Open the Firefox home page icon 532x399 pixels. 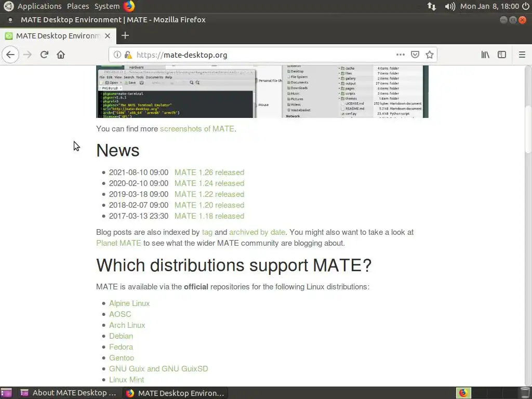coord(61,55)
